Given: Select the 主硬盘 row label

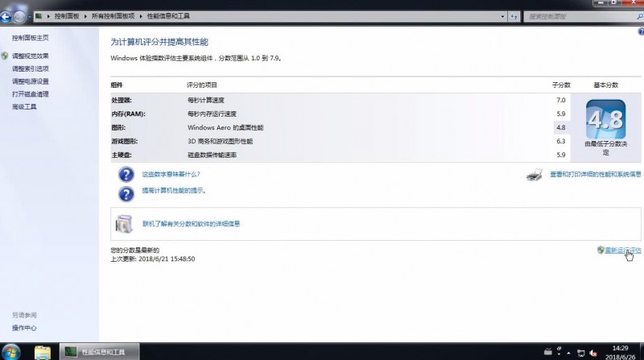Looking at the screenshot, I should point(122,155).
